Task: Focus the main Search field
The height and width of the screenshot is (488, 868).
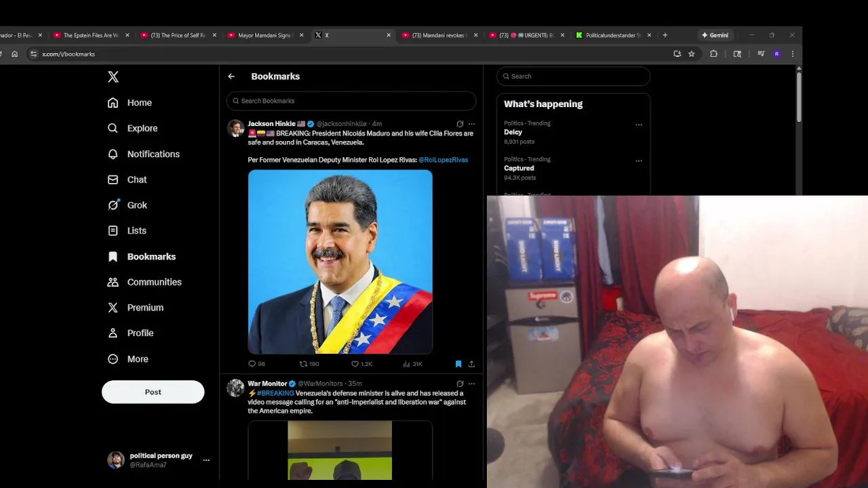Action: pyautogui.click(x=573, y=76)
